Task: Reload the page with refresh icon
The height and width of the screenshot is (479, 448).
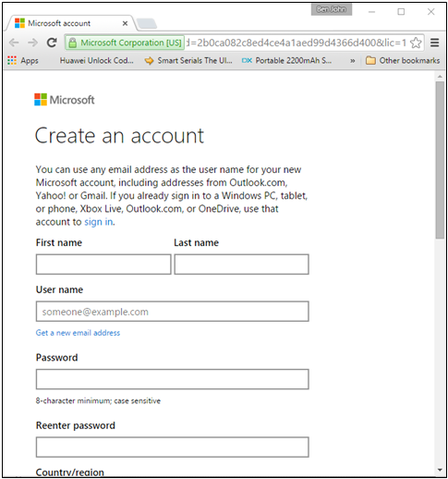Action: (52, 43)
